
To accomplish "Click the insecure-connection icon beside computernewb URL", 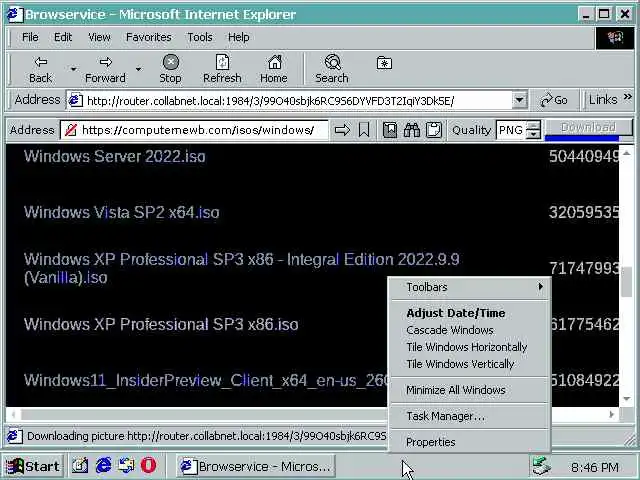I will click(71, 130).
